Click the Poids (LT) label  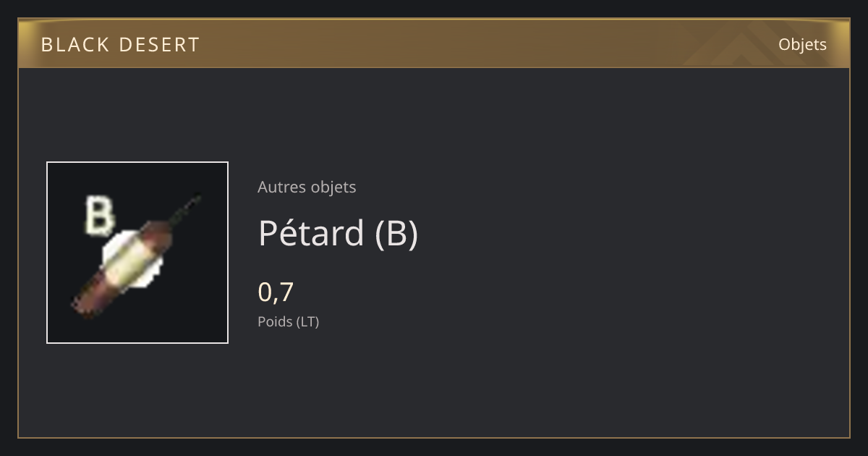(288, 321)
